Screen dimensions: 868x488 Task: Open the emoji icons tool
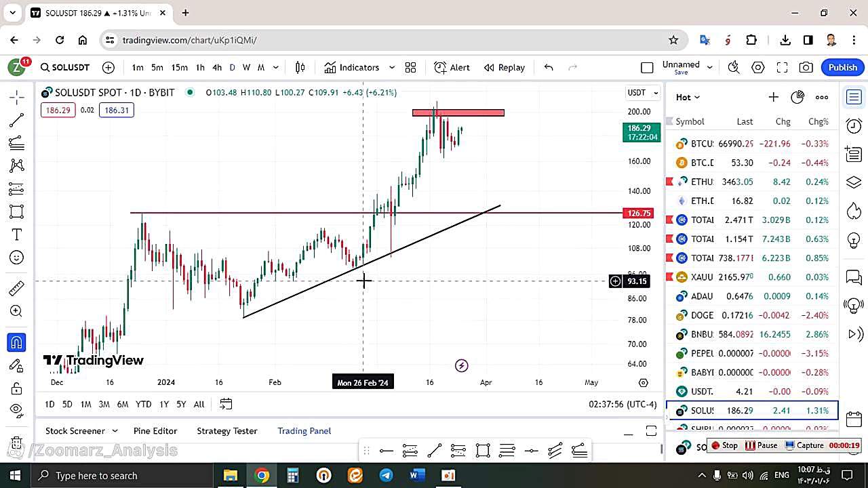[x=17, y=258]
